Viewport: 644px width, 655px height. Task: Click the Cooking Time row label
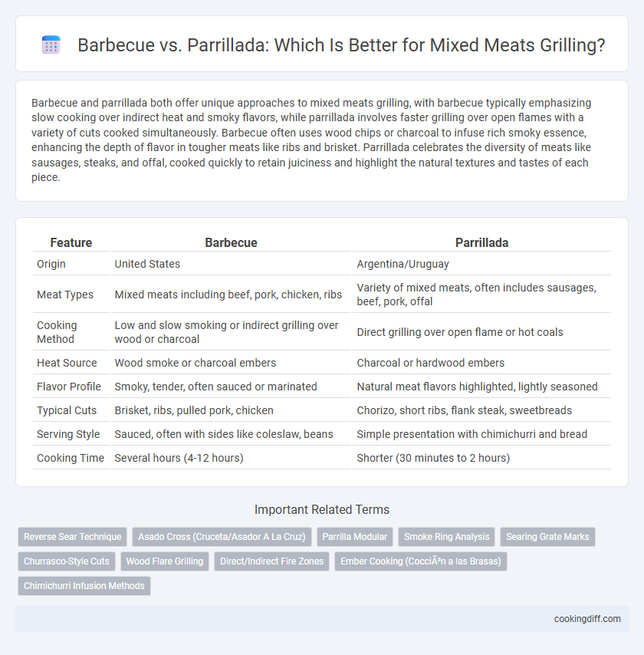(x=71, y=458)
